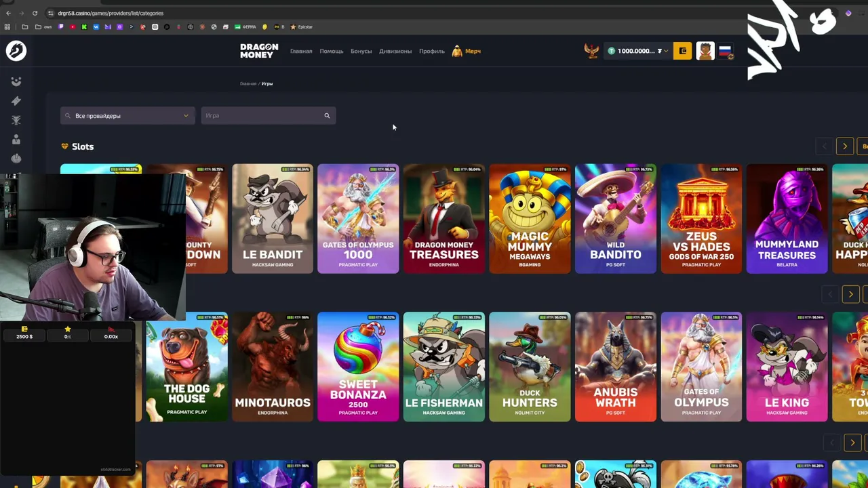Open Sweet Bonanza 2500 slot
The width and height of the screenshot is (868, 488).
pyautogui.click(x=358, y=367)
